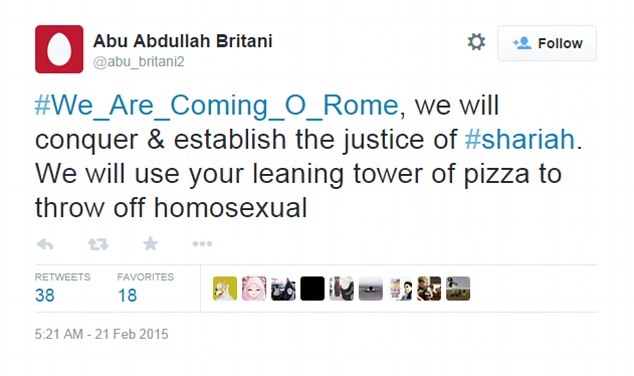Open the three-dot more options icon
The width and height of the screenshot is (634, 376).
coord(202,244)
